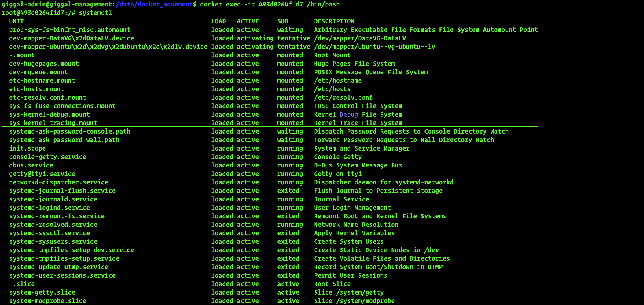The image size is (644, 305).
Task: Click the highlighted Debug word
Action: 349,115
